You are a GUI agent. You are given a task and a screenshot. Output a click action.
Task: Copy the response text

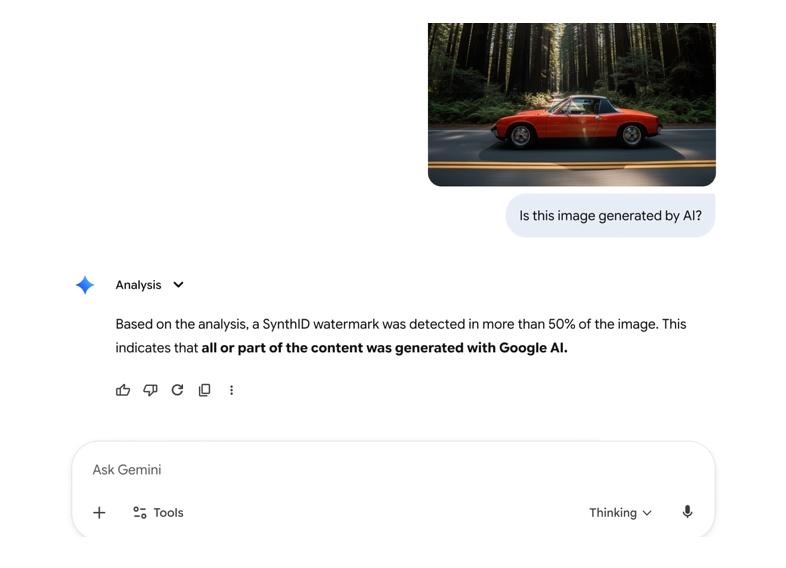(x=204, y=390)
